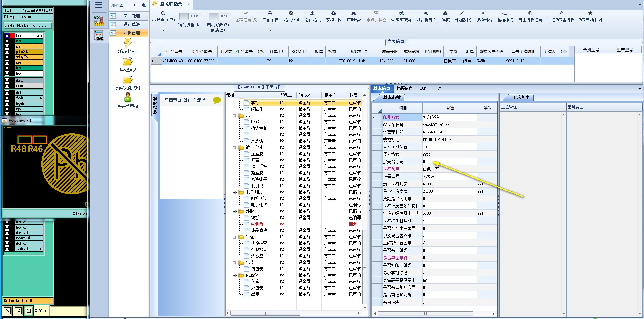Open 内部审核 dropdown arrow
The width and height of the screenshot is (644, 319).
pyautogui.click(x=270, y=30)
